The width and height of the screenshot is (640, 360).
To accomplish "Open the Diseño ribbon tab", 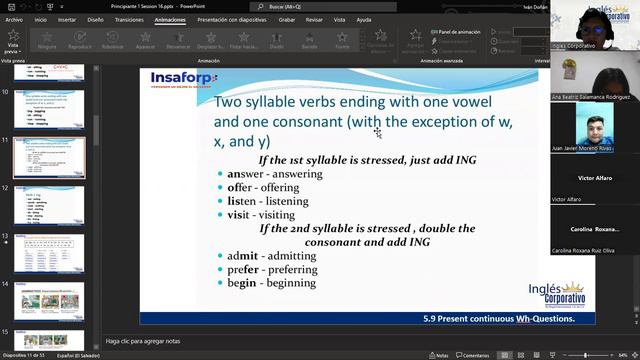I will pos(95,20).
